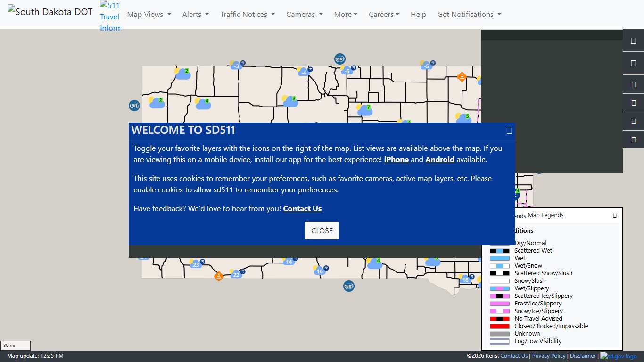Click the weather icon showing 16
The width and height of the screenshot is (644, 362).
click(x=320, y=271)
